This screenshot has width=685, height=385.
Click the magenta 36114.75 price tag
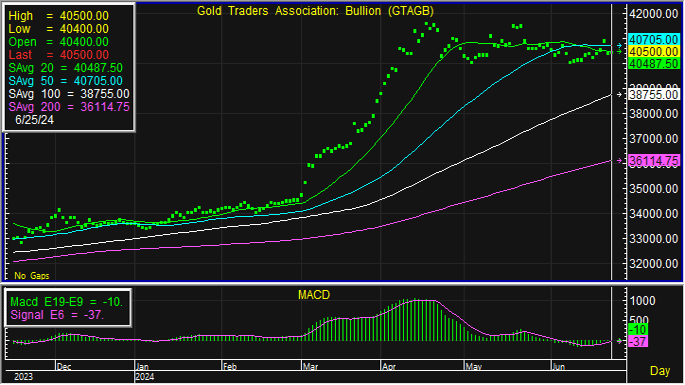click(654, 161)
